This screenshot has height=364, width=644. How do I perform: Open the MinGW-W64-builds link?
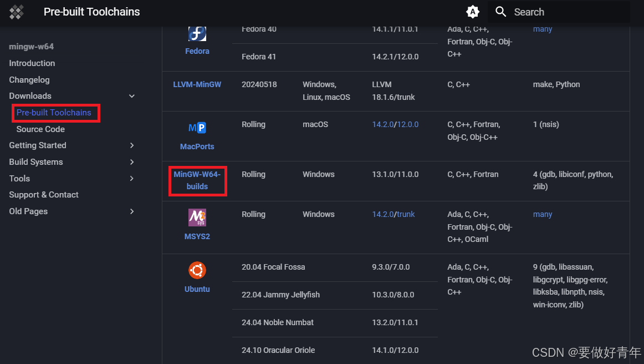click(197, 180)
